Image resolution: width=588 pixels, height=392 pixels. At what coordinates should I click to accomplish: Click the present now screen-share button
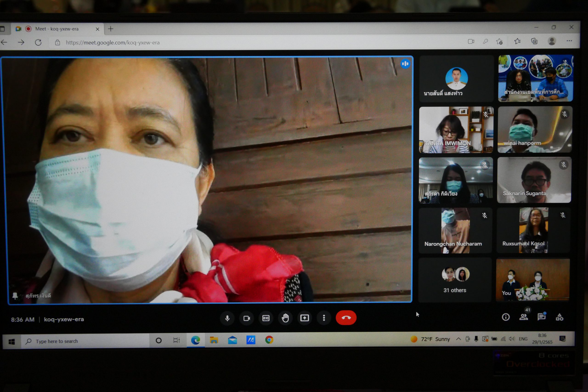point(305,318)
